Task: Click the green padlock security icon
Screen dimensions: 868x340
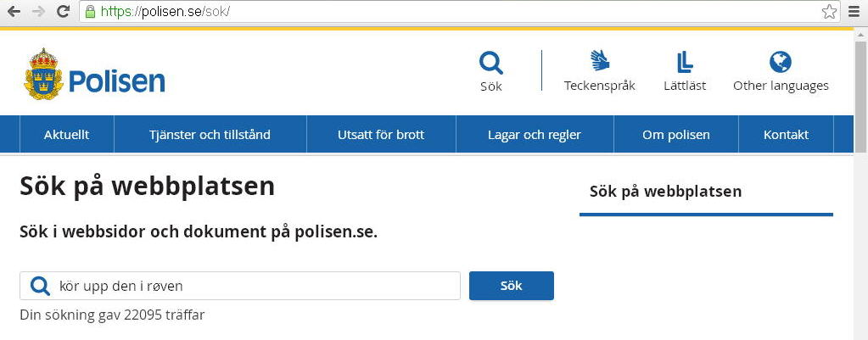Action: (90, 12)
